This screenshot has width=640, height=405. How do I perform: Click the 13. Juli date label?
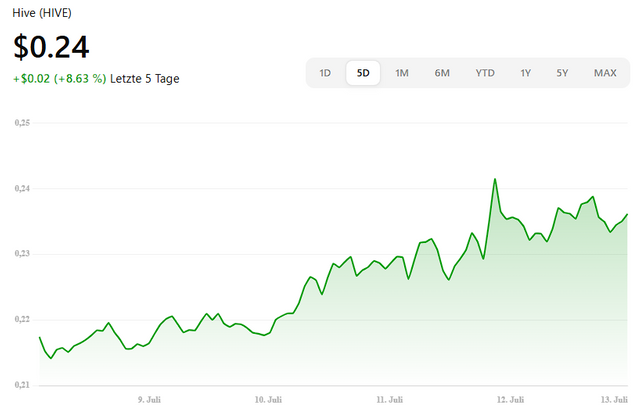(x=614, y=399)
